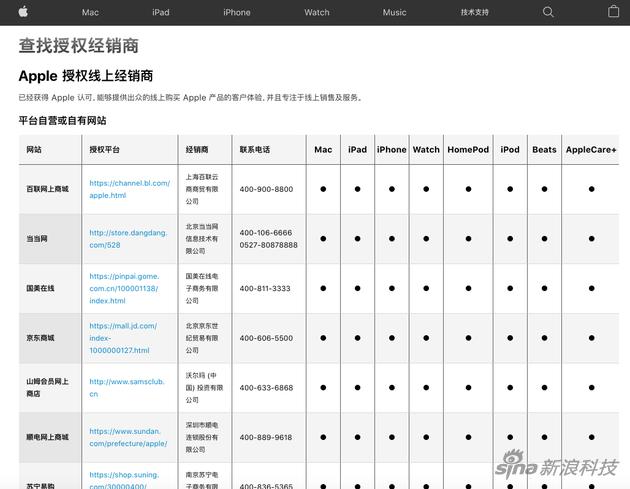630x489 pixels.
Task: Click the Apple logo icon
Action: [x=23, y=12]
